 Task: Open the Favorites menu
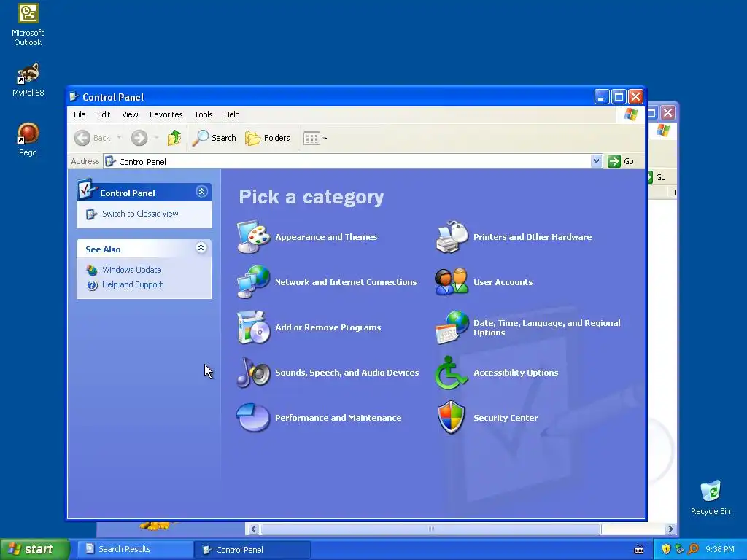click(x=166, y=114)
